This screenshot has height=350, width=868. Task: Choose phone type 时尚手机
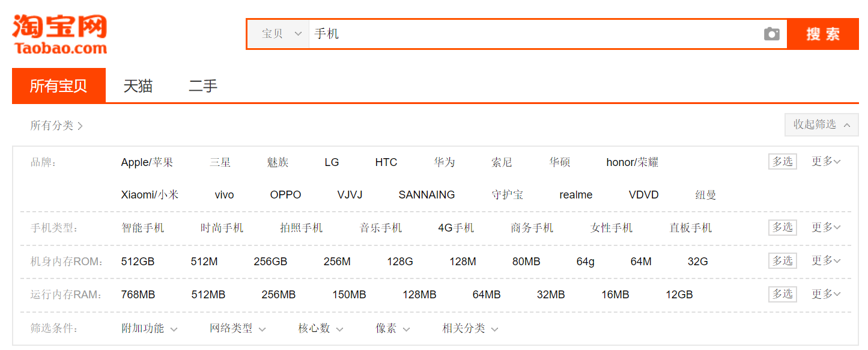point(222,228)
